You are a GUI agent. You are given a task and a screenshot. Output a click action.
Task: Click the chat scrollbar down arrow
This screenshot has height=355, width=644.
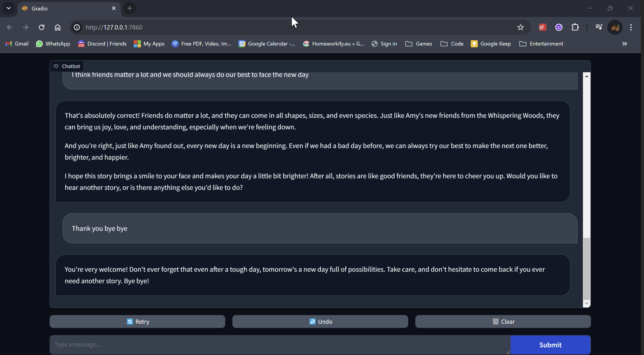[587, 304]
